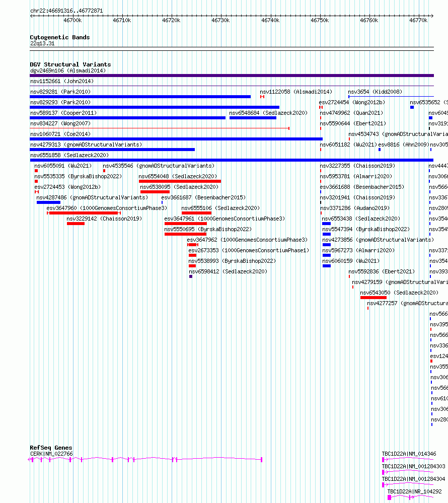Select nsv6055091 (Wu2021) variant
This screenshot has width=448, height=503.
(x=63, y=166)
